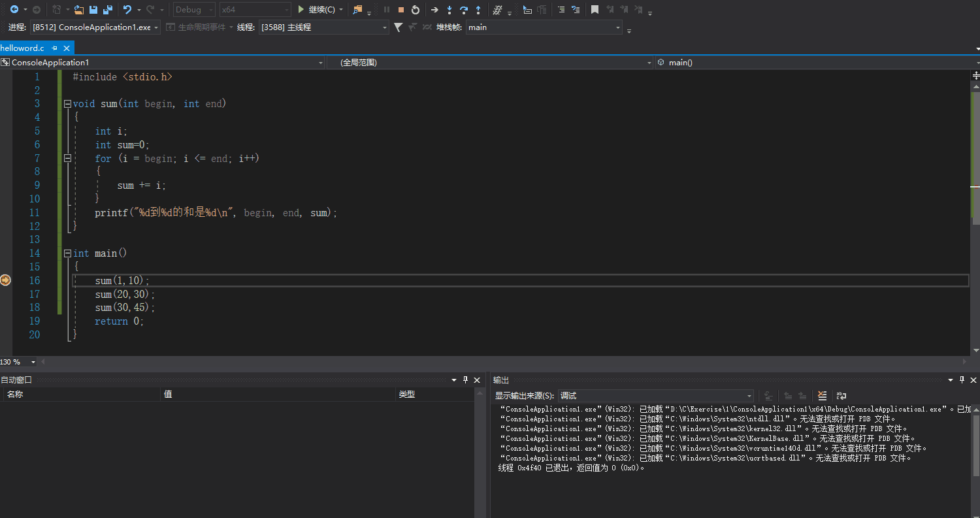This screenshot has width=980, height=518.
Task: Close the 输出 output panel
Action: click(973, 380)
